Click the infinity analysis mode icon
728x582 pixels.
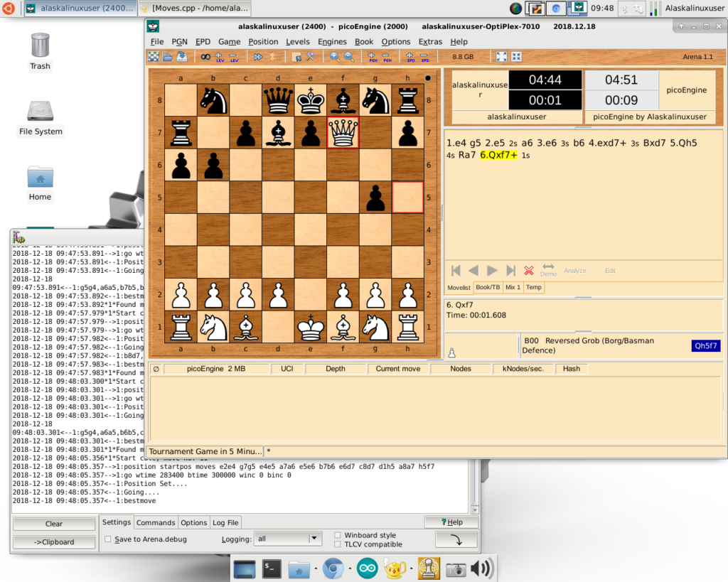(x=205, y=56)
